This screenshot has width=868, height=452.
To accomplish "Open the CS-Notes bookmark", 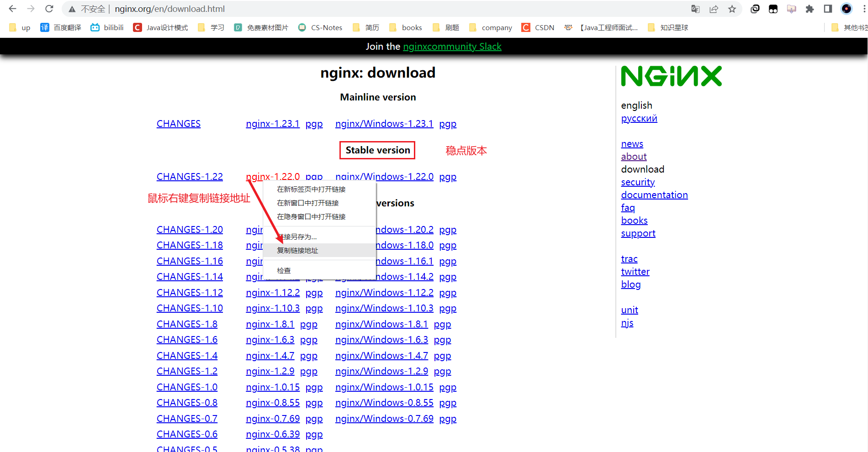I will 320,28.
